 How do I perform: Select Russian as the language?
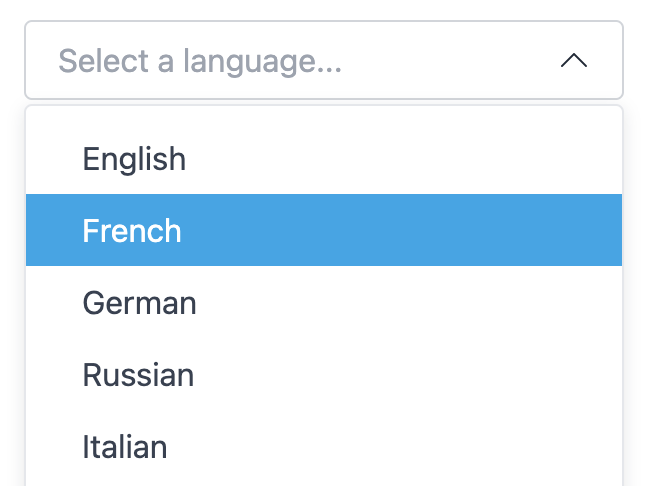tap(138, 375)
